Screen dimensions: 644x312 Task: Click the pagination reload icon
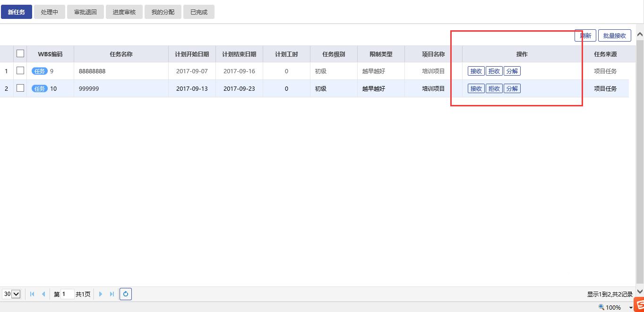coord(125,294)
